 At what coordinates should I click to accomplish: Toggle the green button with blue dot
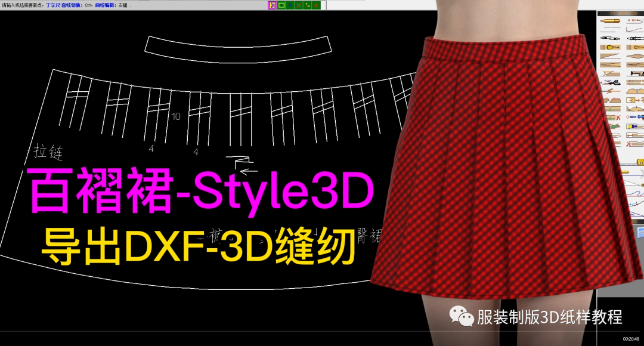tap(290, 5)
